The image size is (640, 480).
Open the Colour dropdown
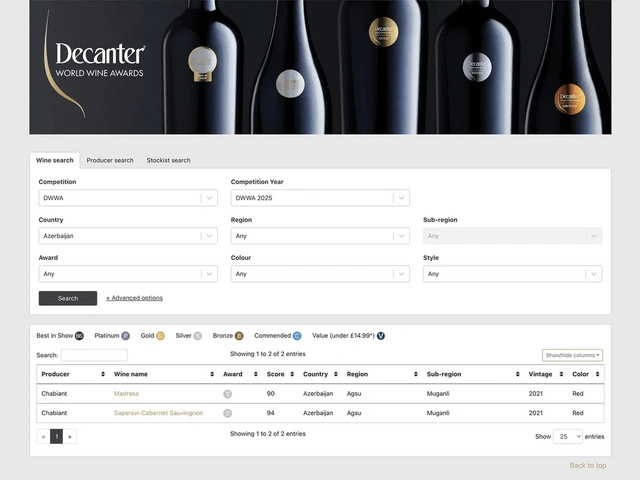pos(320,274)
